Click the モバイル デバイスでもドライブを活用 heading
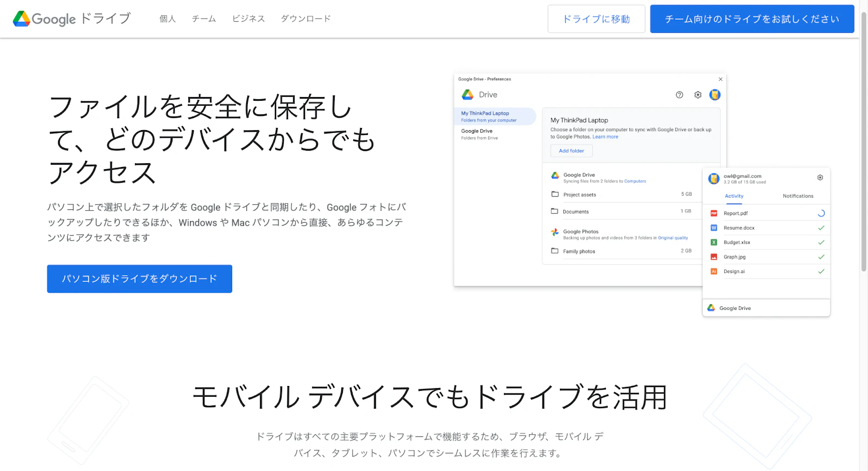 pos(430,397)
